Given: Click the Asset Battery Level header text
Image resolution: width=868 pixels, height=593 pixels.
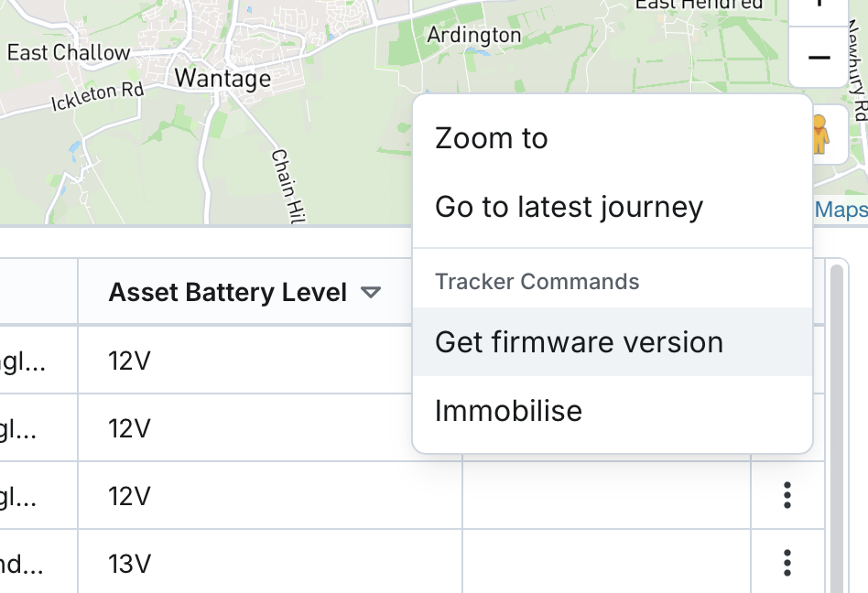Looking at the screenshot, I should pyautogui.click(x=227, y=293).
